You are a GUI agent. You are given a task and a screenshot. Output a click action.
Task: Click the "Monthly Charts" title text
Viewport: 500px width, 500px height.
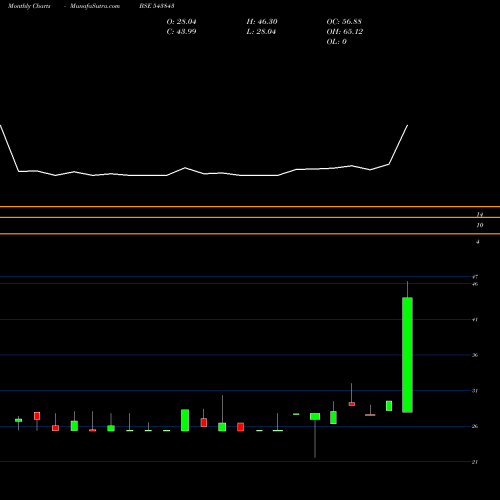tap(29, 6)
